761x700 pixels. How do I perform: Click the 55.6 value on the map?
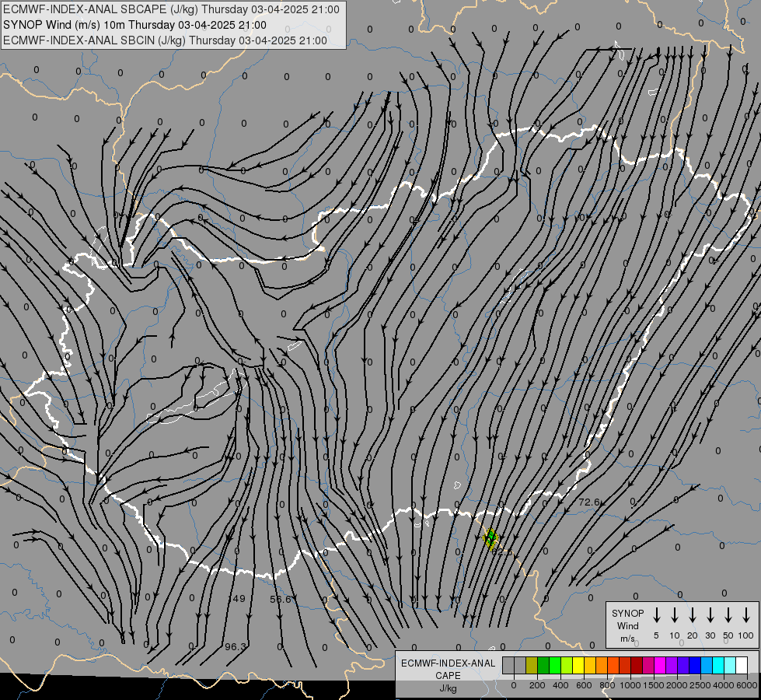click(x=281, y=599)
